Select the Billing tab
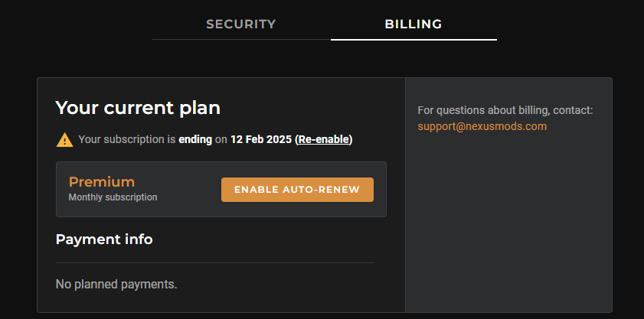The height and width of the screenshot is (319, 644). point(414,24)
